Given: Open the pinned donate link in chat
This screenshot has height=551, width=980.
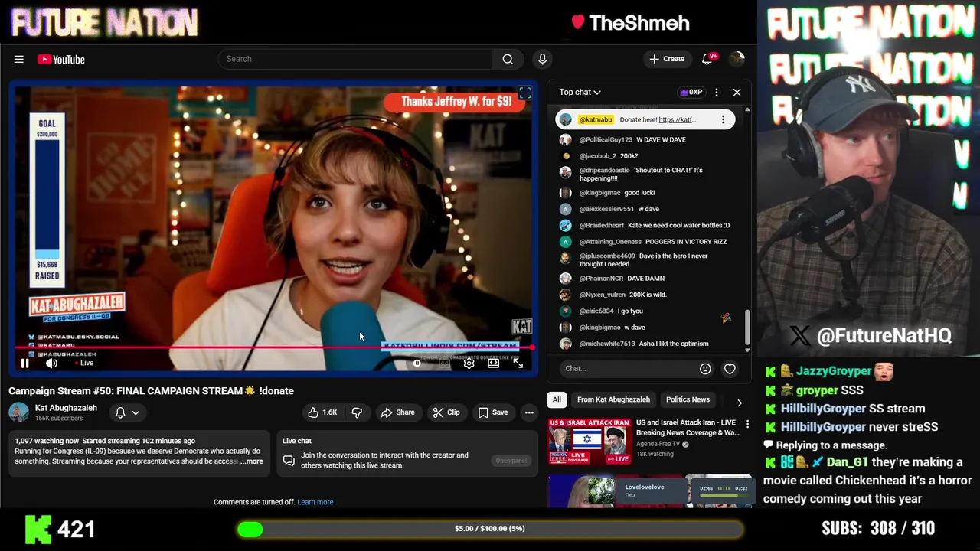Looking at the screenshot, I should [677, 119].
